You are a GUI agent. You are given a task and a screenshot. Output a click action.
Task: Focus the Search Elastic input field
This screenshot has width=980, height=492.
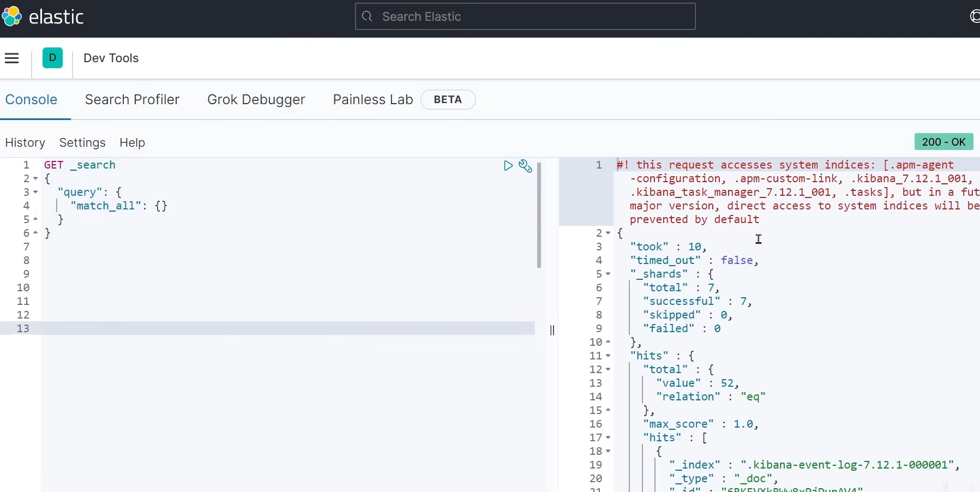(x=525, y=17)
